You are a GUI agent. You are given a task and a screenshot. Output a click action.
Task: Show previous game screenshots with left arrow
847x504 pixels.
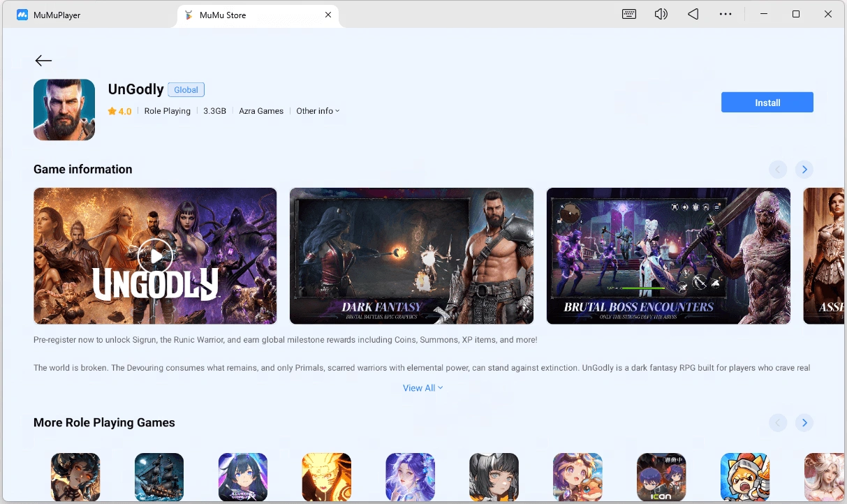(778, 170)
